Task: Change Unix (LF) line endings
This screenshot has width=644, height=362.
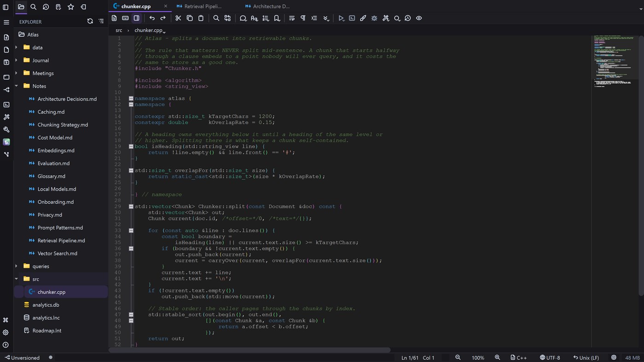Action: [x=586, y=357]
